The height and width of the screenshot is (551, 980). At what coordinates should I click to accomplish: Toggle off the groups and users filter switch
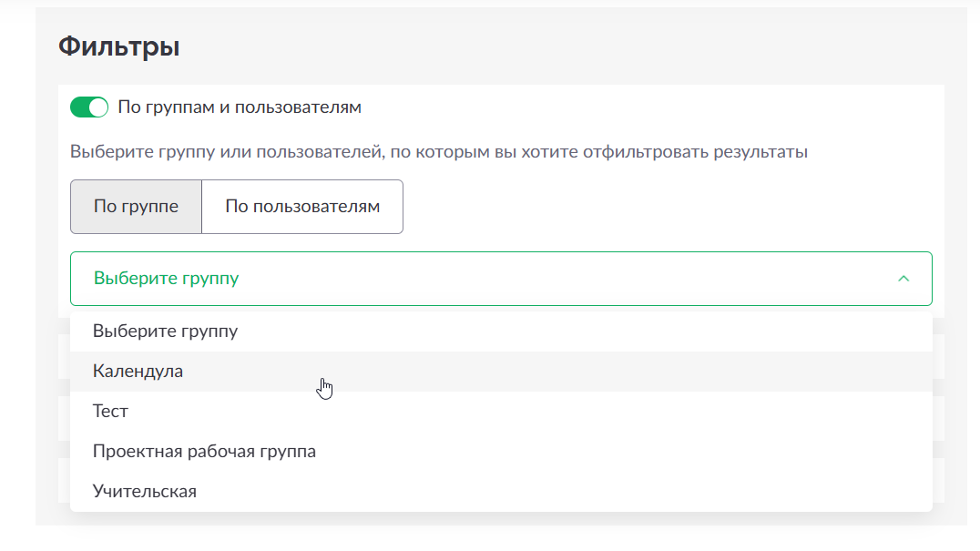[x=89, y=107]
